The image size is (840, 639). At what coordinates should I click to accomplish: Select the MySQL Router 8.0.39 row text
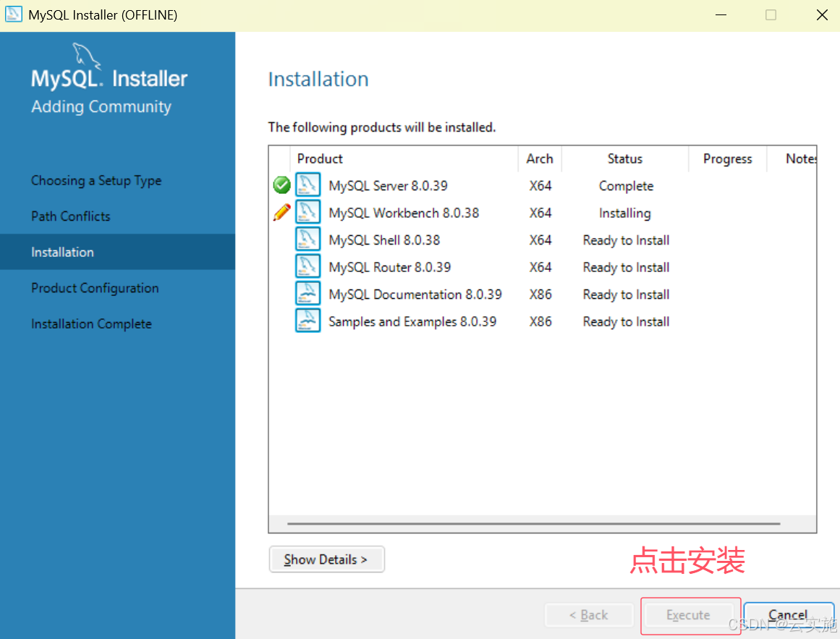click(389, 267)
